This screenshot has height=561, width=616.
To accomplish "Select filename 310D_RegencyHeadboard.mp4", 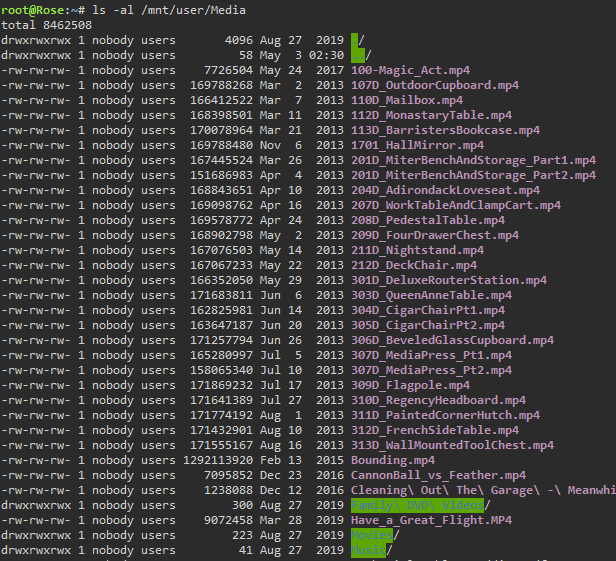I will click(438, 400).
